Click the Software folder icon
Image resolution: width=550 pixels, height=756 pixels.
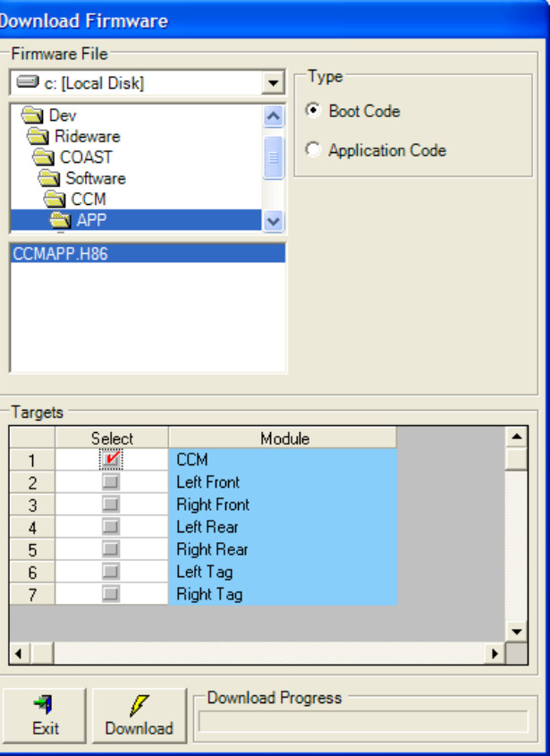pos(48,178)
